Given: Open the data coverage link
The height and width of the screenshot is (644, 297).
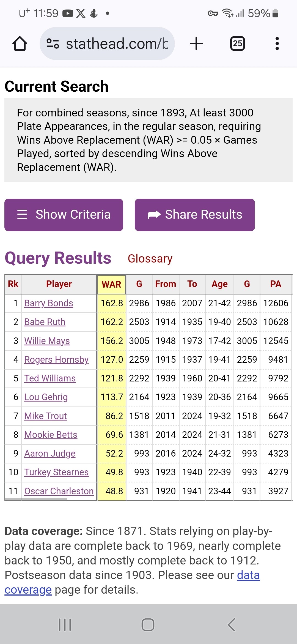Looking at the screenshot, I should 248,575.
